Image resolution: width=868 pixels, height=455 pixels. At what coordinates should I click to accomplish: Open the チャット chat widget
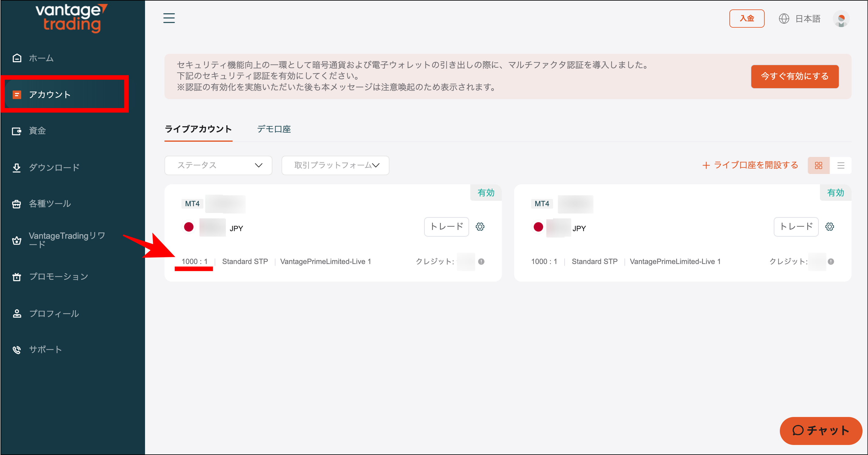(821, 430)
